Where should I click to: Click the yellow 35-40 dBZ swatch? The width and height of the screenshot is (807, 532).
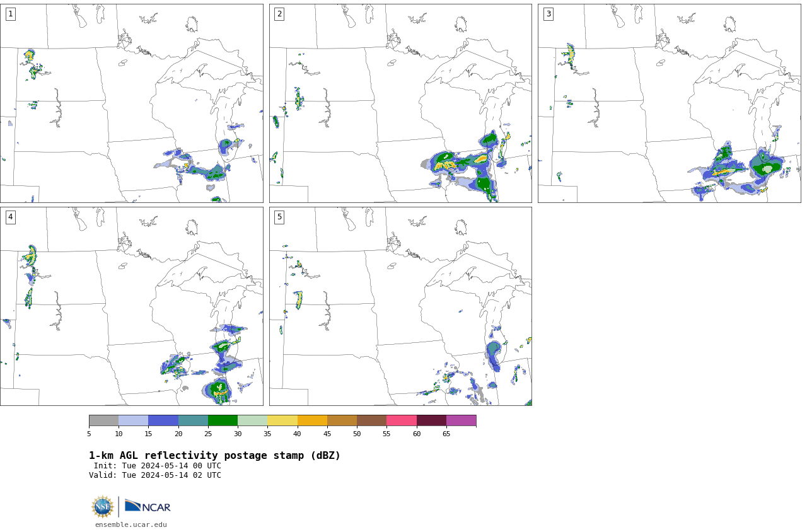(282, 420)
